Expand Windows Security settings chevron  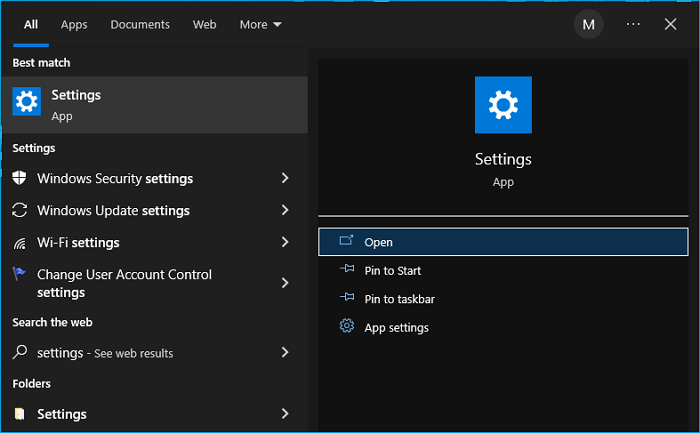285,178
